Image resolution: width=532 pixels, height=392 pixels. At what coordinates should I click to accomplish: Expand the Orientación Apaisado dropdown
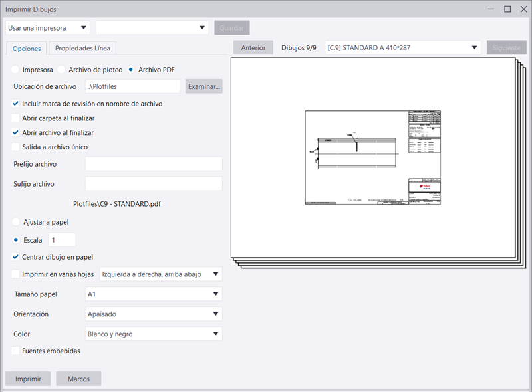coord(154,314)
